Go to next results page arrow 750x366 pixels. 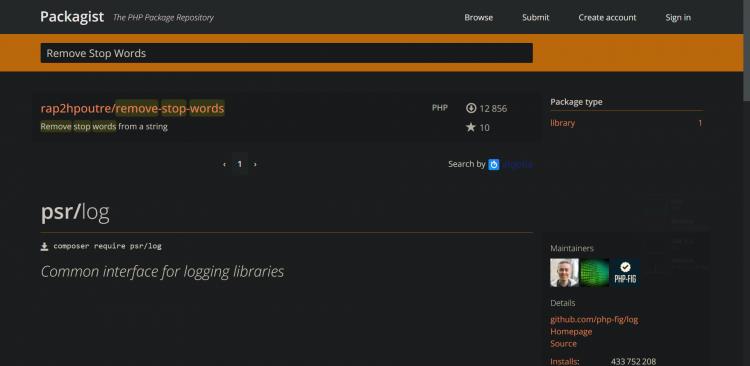(x=255, y=164)
